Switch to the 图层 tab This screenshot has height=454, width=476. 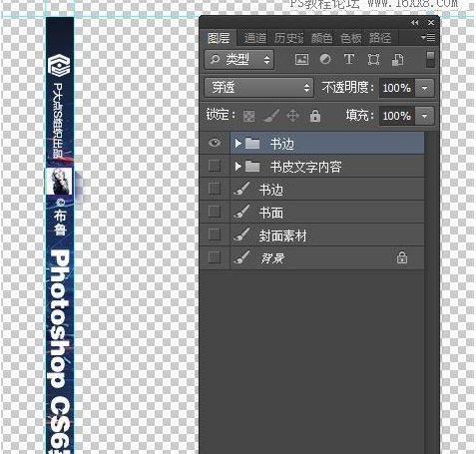(219, 38)
